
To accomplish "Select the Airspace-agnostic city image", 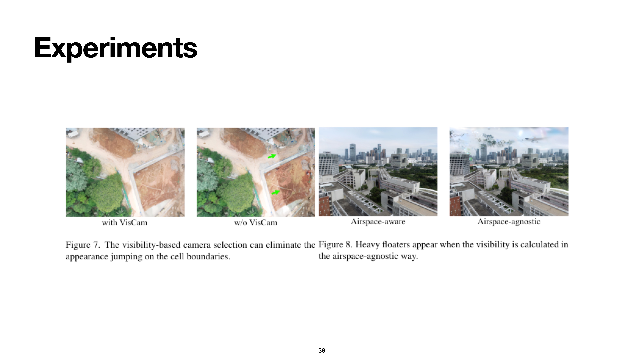I will point(509,172).
